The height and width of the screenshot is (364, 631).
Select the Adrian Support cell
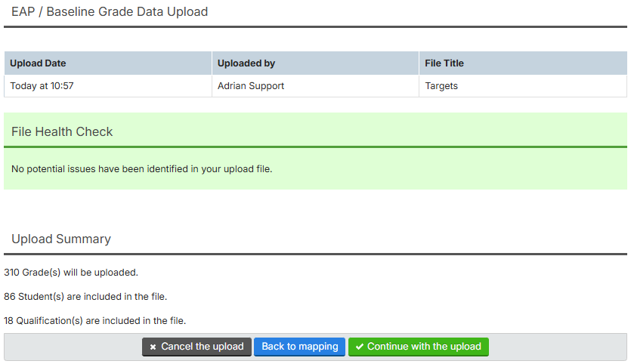(251, 86)
